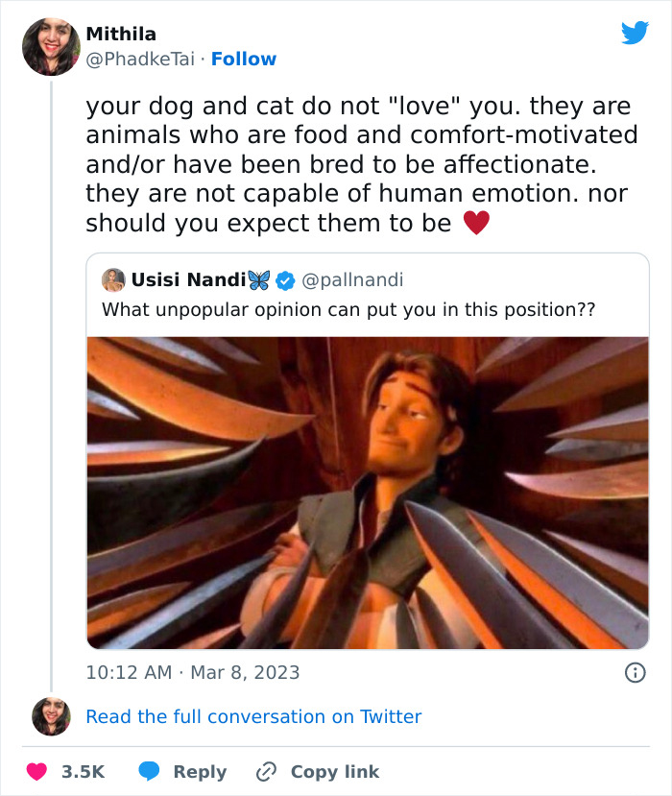
Task: Follow @PhadkeTai using the Follow link
Action: [x=244, y=59]
